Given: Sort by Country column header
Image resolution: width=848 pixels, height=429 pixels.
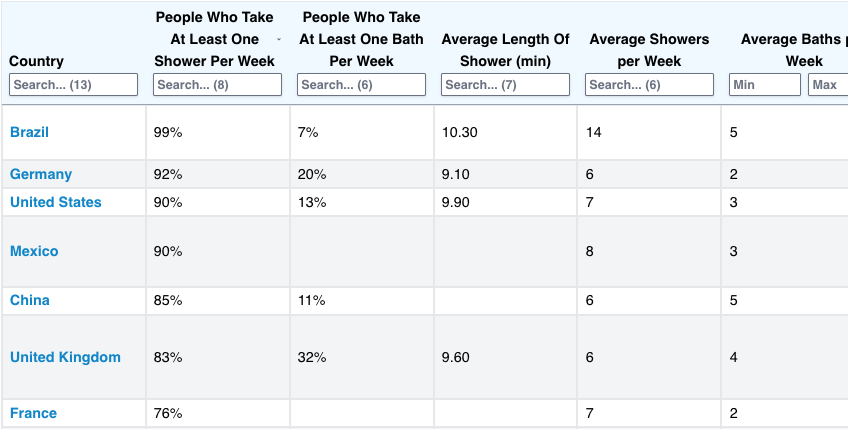Looking at the screenshot, I should tap(36, 61).
